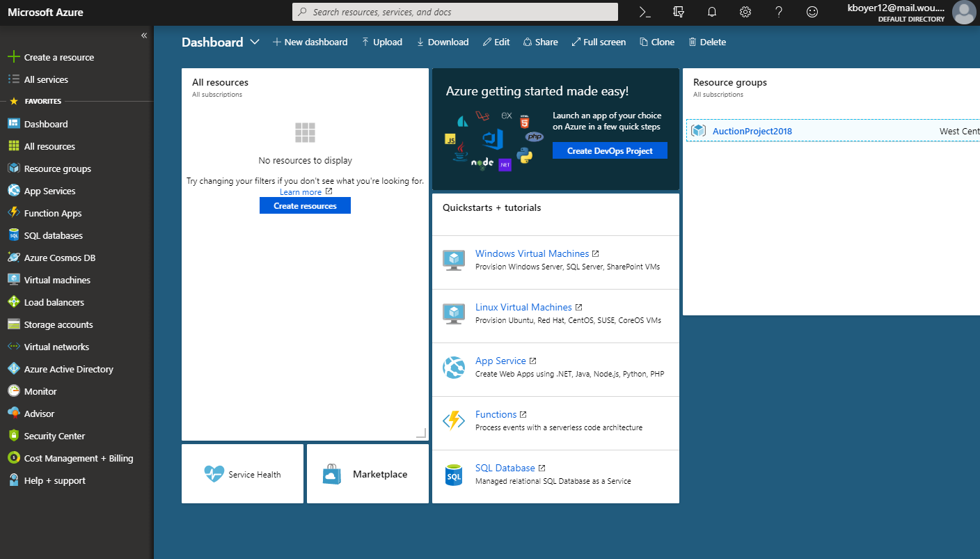Click the Create resources button
The height and width of the screenshot is (559, 980).
coord(305,205)
